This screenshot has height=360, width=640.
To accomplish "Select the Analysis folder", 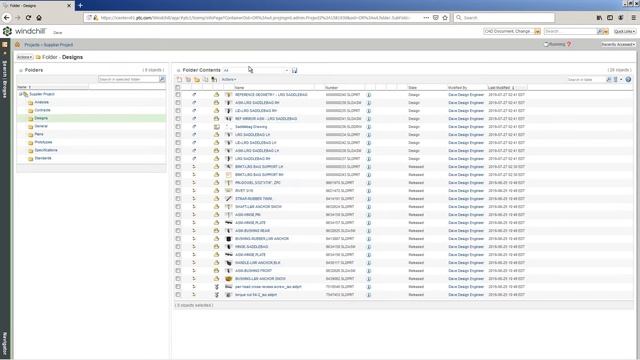I will tap(42, 102).
